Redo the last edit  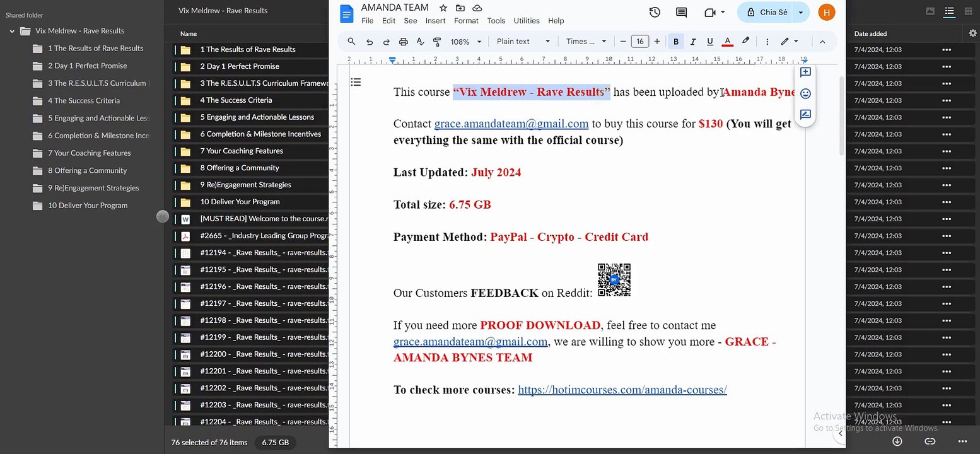(387, 42)
